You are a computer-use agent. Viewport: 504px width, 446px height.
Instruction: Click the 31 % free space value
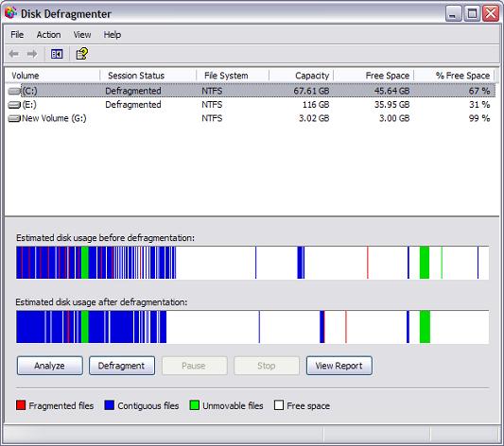479,105
